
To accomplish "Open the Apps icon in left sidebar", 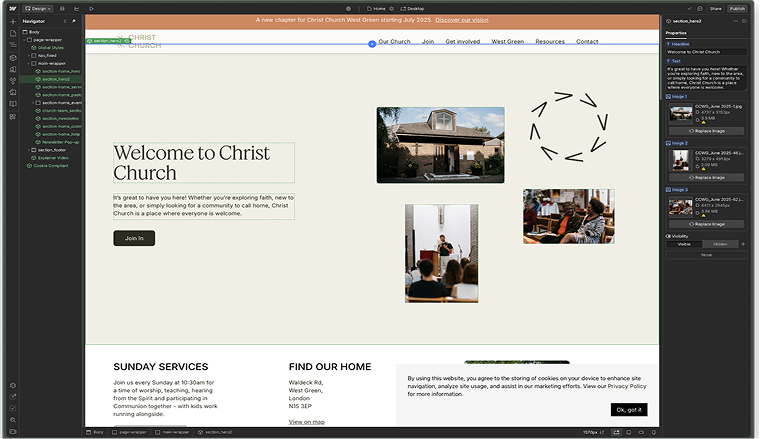I will pos(13,116).
